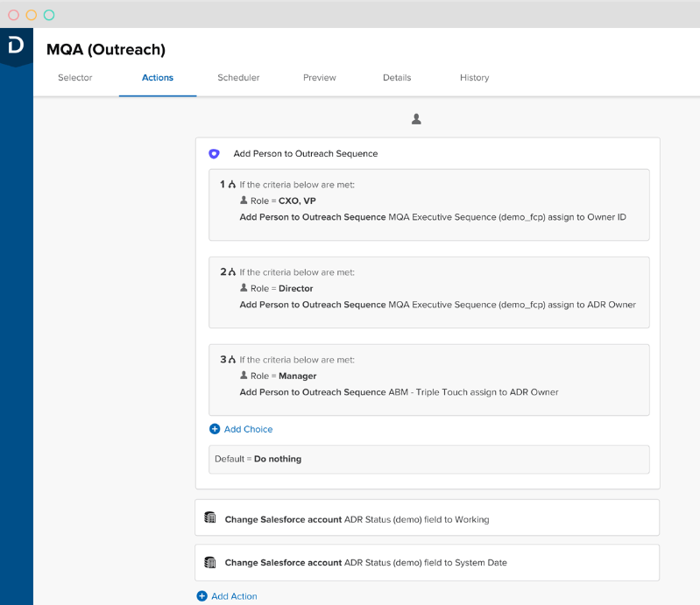Click the person icon beside Role = Director
The width and height of the screenshot is (700, 605).
[x=244, y=288]
